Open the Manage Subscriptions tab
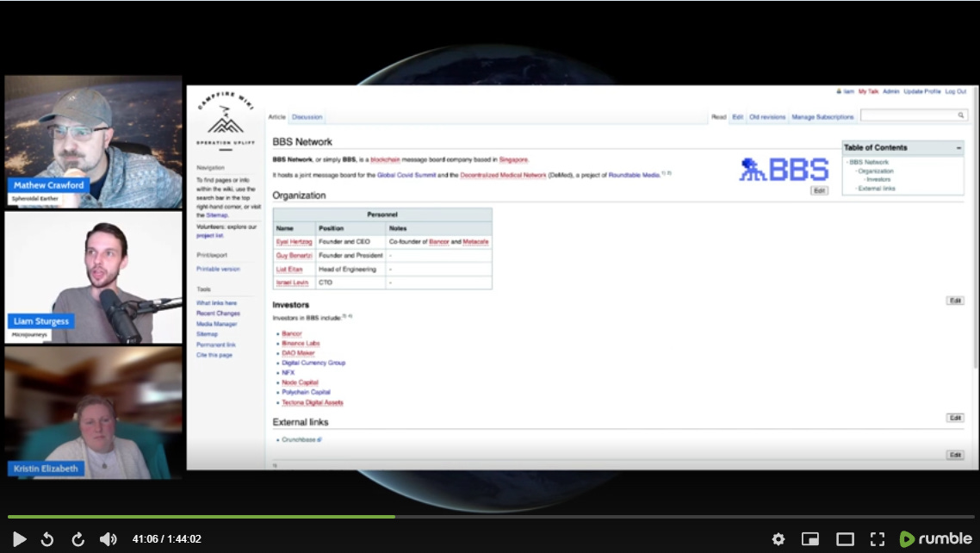The image size is (980, 553). (x=822, y=117)
